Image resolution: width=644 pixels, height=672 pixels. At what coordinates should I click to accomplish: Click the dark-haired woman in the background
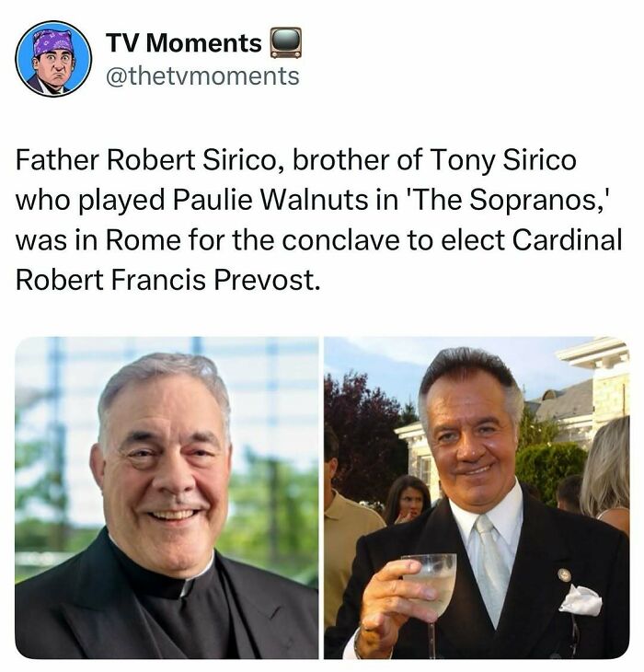[x=406, y=502]
